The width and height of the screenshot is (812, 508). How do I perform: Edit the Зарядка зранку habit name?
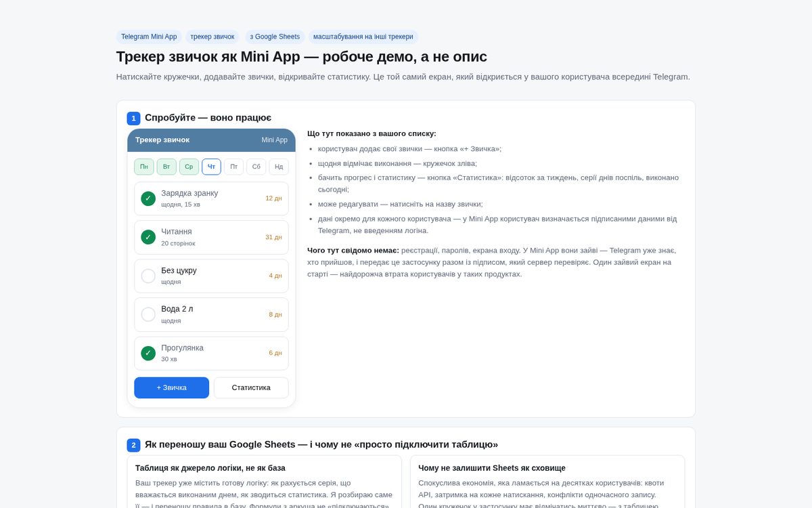coord(189,193)
